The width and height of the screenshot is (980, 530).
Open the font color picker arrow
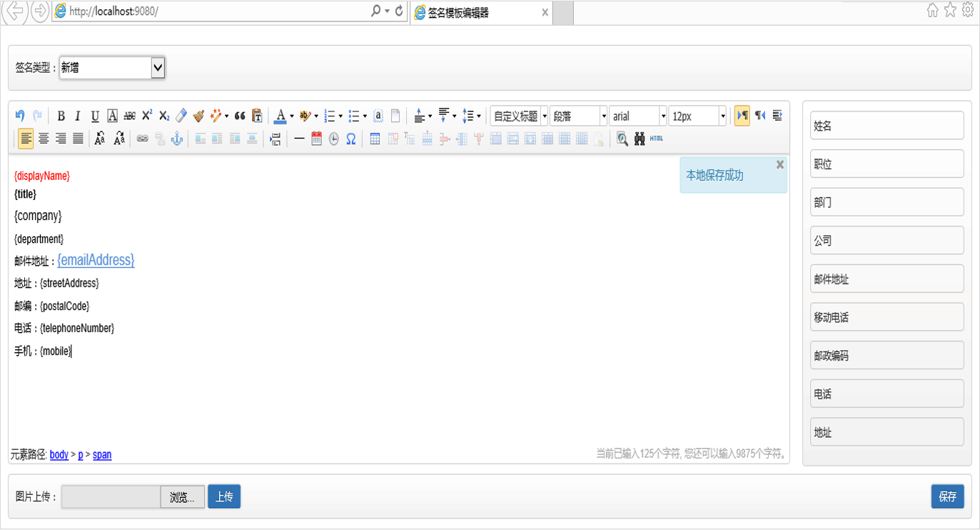[292, 116]
